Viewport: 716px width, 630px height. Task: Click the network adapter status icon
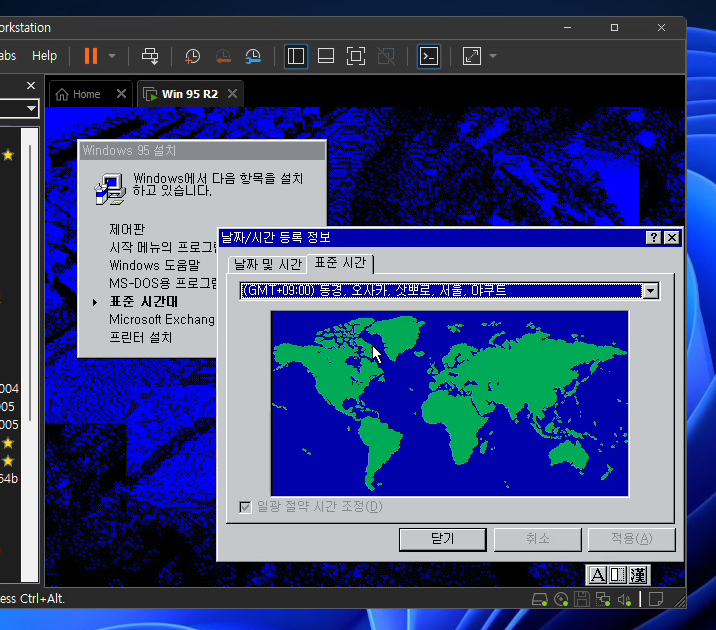click(603, 599)
